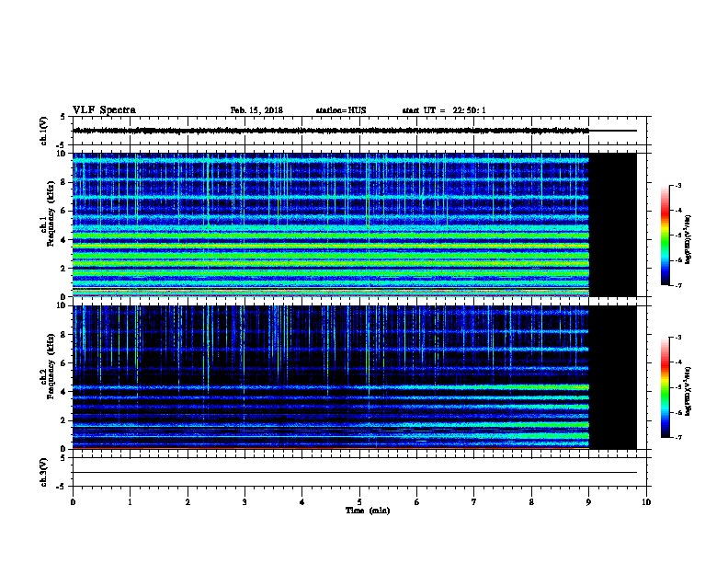Click the ch.2 "Frequency (kHz)" axis label
Image resolution: width=728 pixels, height=563 pixels.
51,366
